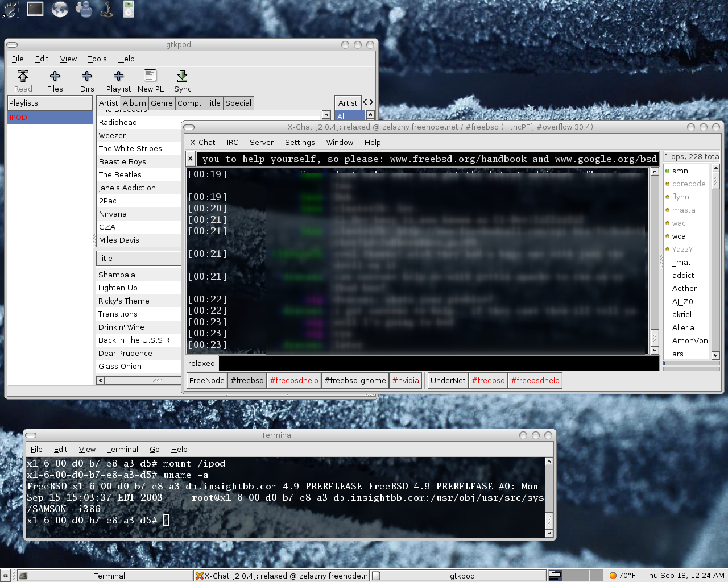Click the Dirs add-directory icon

(87, 80)
